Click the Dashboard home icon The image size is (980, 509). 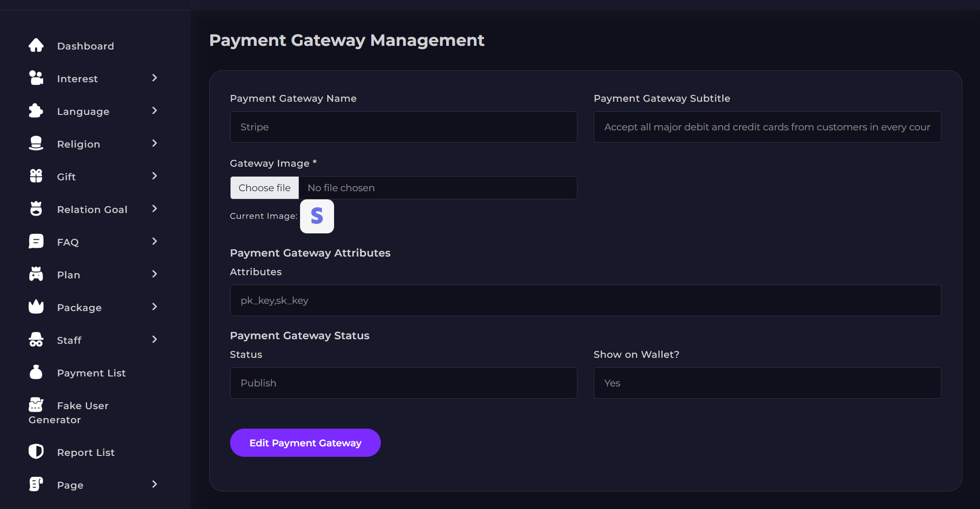pyautogui.click(x=36, y=45)
